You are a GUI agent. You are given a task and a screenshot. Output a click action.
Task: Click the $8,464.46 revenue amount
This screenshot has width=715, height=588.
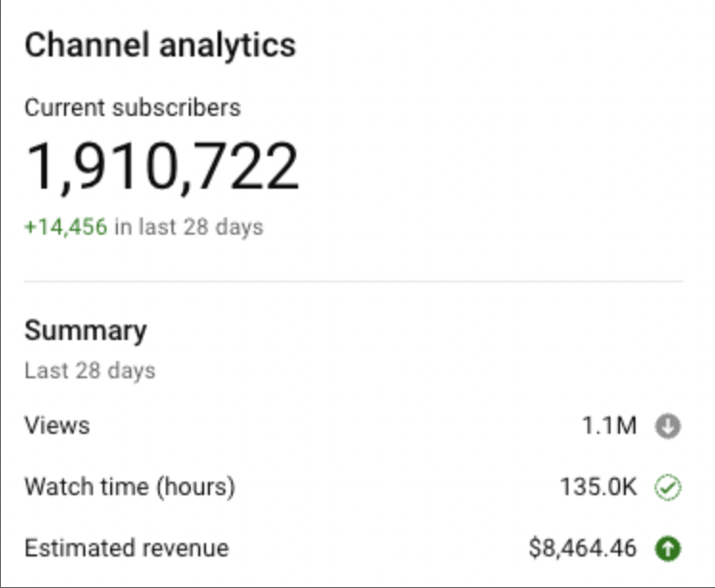583,549
